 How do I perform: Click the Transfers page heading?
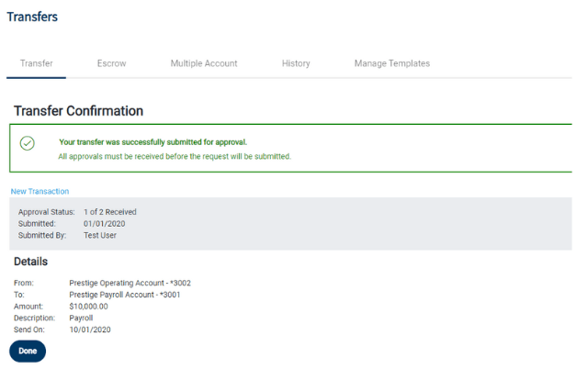point(32,17)
